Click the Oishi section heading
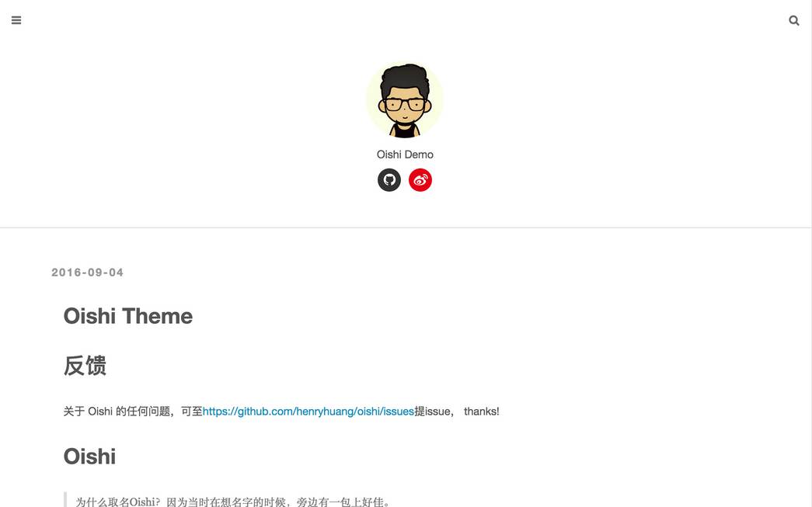 [89, 457]
